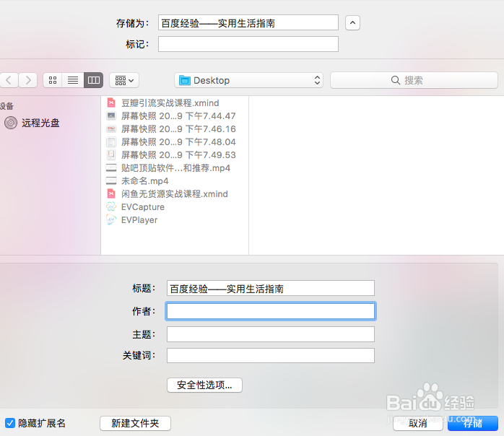Click the xmind icon next to 豆瓣引流实战课程
The image size is (504, 436).
point(111,103)
